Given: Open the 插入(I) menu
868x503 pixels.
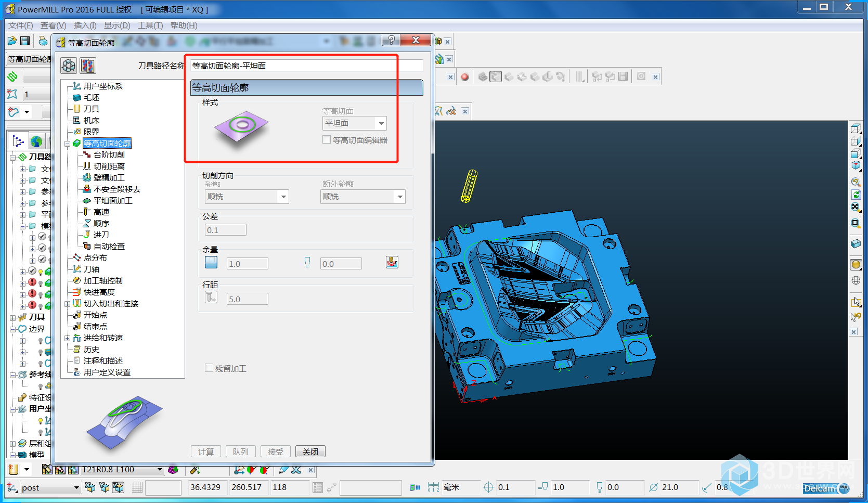Looking at the screenshot, I should coord(85,25).
